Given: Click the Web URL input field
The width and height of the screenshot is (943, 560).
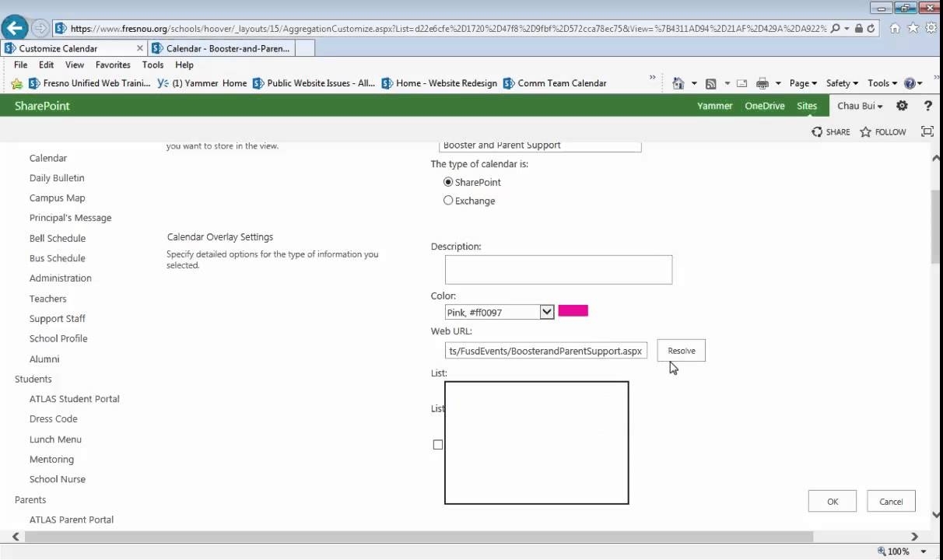Looking at the screenshot, I should tap(546, 351).
